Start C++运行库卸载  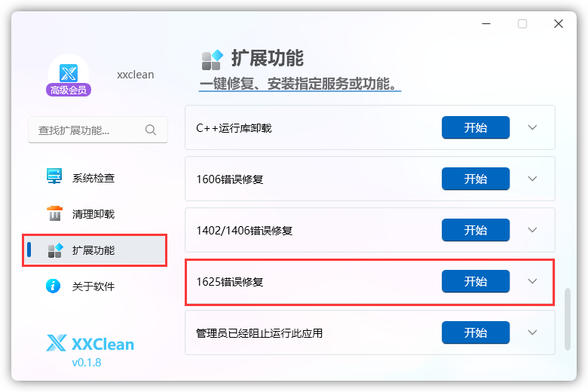click(x=475, y=127)
